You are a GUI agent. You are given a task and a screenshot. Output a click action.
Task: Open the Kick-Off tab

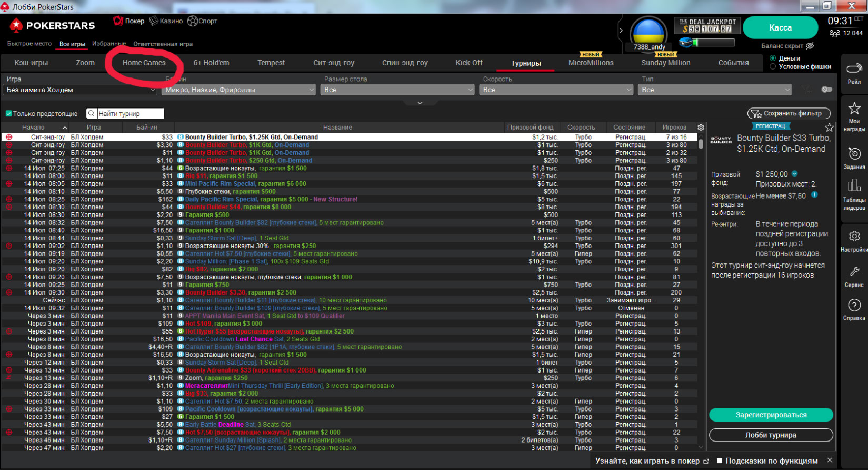pos(469,63)
